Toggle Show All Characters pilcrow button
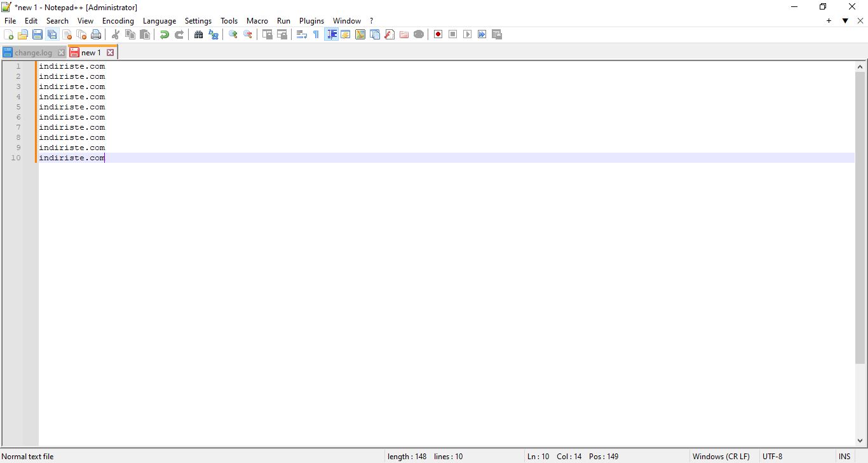This screenshot has width=868, height=463. click(x=316, y=34)
